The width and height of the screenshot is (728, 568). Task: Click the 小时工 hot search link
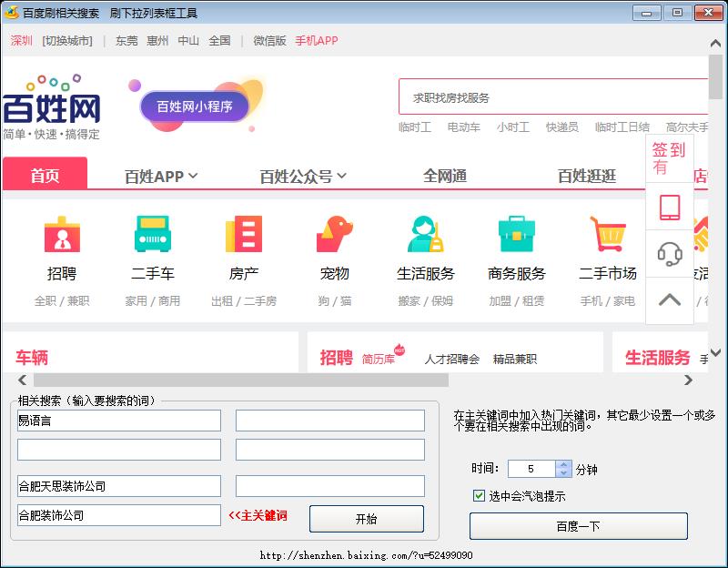(x=513, y=127)
